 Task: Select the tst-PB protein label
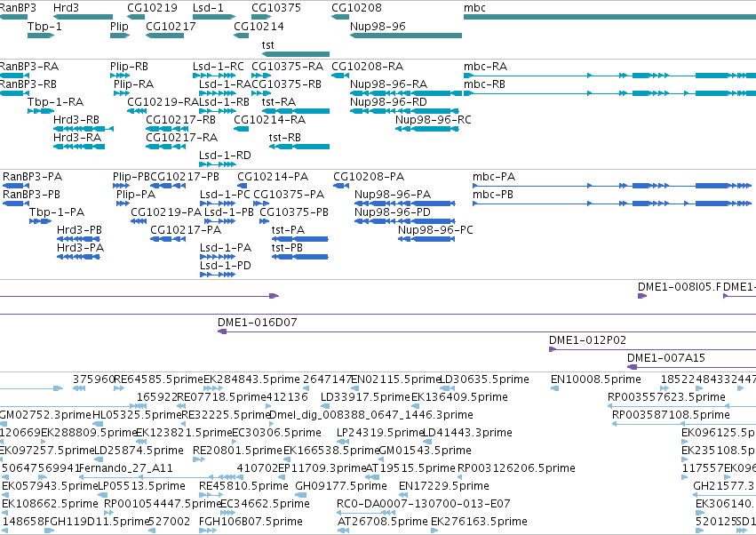pyautogui.click(x=287, y=248)
